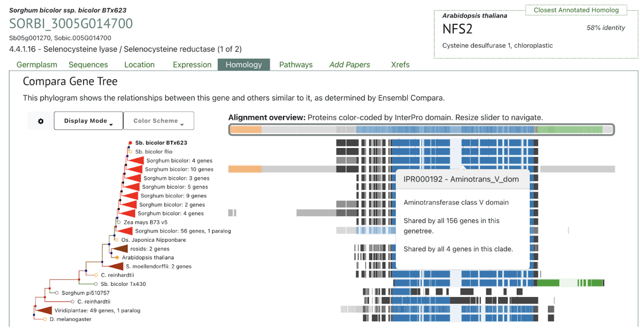The width and height of the screenshot is (644, 332).
Task: Expand Sorghum bicolor 56 genes clade
Action: [126, 231]
